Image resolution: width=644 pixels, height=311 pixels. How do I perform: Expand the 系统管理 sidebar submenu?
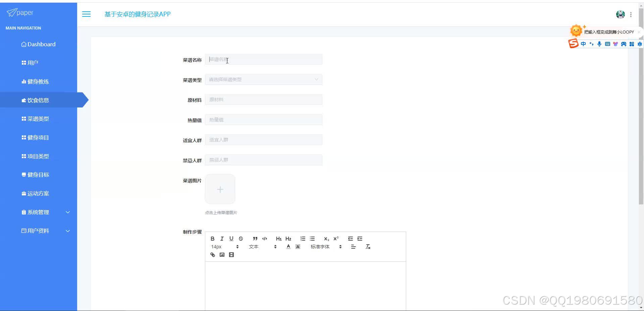(39, 212)
